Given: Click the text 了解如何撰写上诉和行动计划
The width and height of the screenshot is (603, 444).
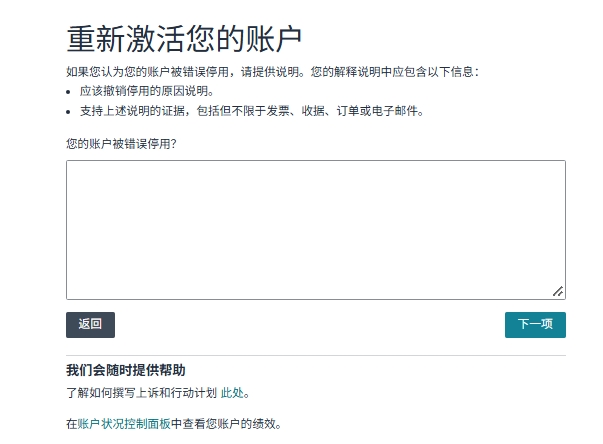Looking at the screenshot, I should point(142,393).
